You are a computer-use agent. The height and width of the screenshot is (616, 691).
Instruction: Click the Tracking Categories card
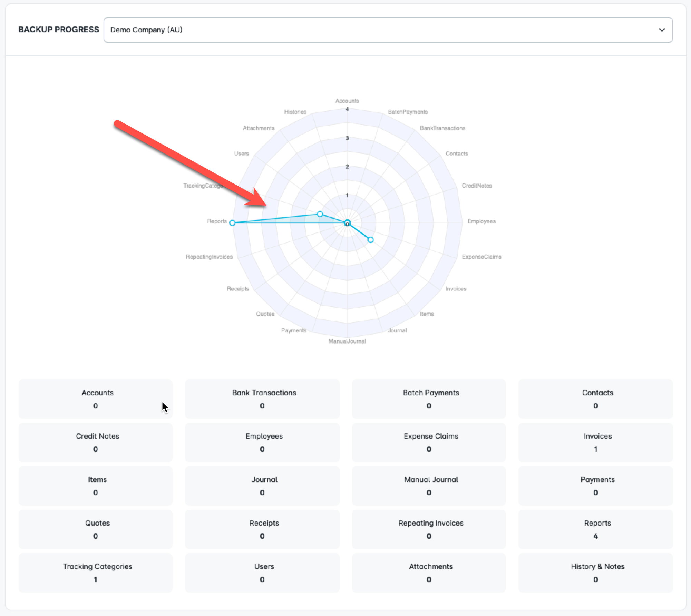(96, 573)
